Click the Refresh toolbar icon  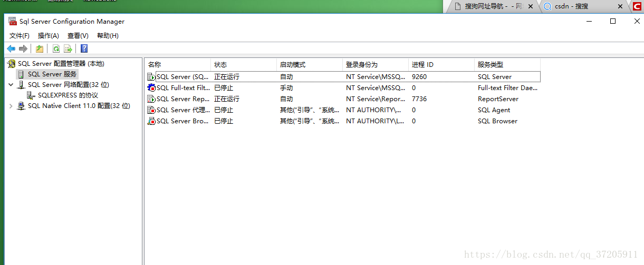56,49
